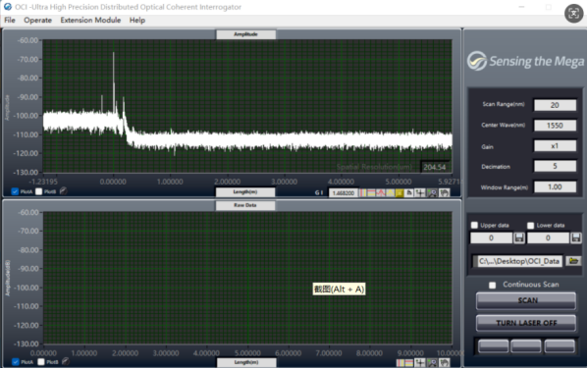Image resolution: width=588 pixels, height=369 pixels.
Task: Click the Amplitude chart title tab
Action: click(245, 34)
